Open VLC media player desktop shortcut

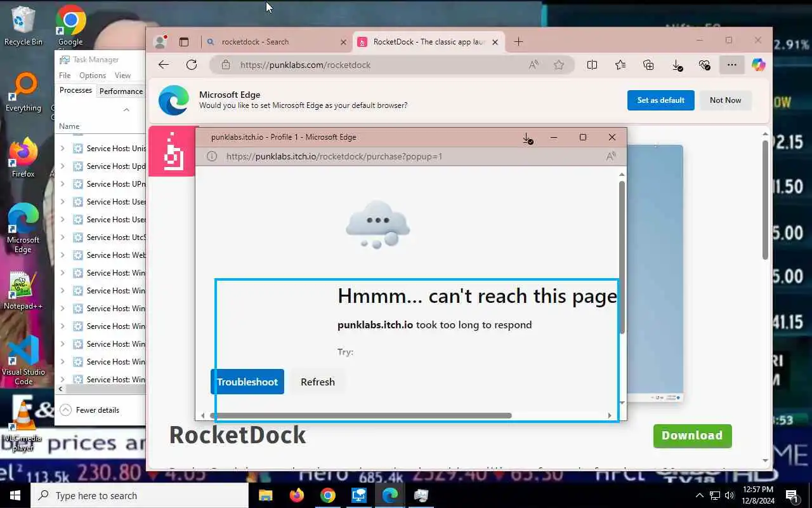23,425
